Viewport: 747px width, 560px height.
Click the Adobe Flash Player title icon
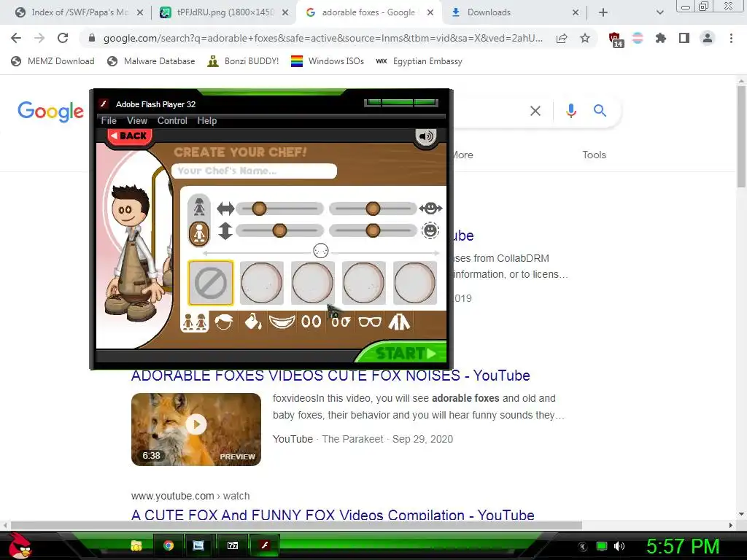(104, 104)
